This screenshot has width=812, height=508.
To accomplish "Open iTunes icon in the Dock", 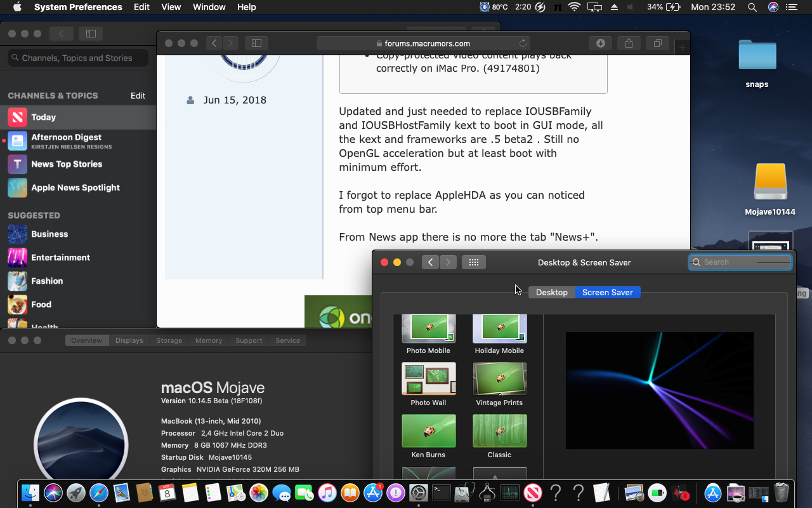I will [327, 493].
